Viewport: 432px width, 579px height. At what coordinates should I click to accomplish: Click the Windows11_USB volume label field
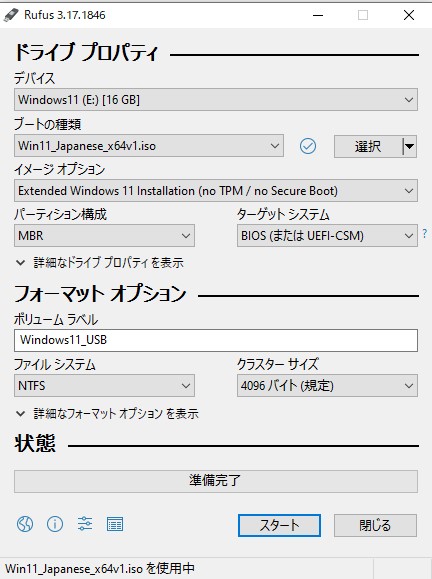216,340
